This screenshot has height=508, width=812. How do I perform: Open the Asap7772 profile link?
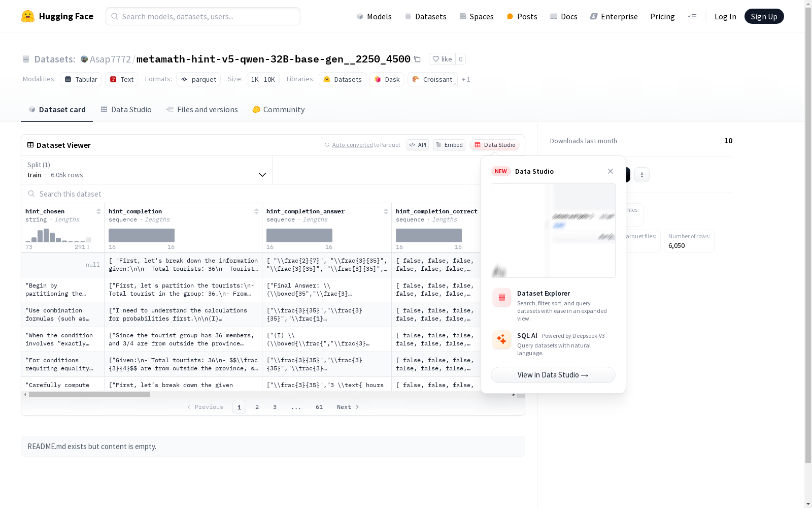pyautogui.click(x=110, y=59)
